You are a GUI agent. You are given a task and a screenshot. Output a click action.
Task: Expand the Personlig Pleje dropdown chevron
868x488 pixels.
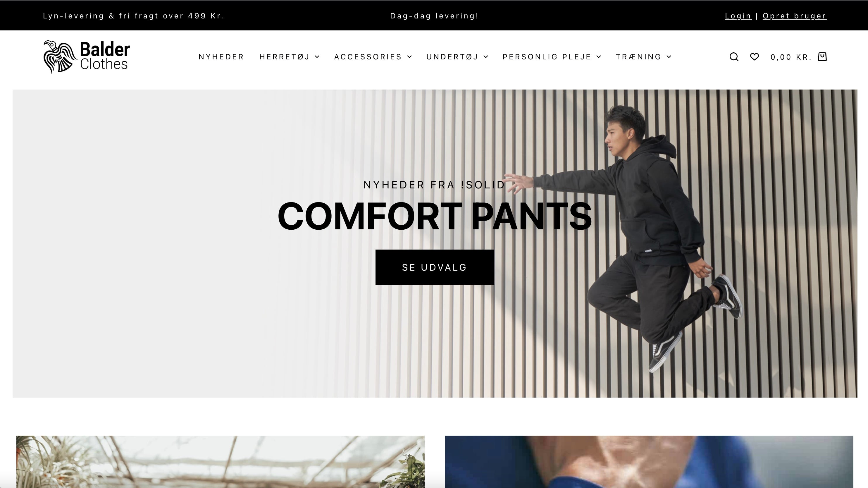(599, 57)
